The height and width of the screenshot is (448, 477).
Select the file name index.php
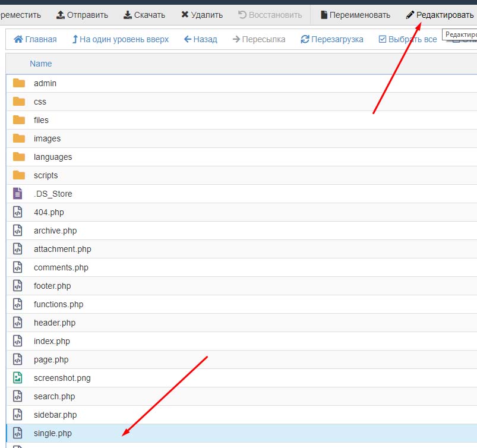(52, 342)
